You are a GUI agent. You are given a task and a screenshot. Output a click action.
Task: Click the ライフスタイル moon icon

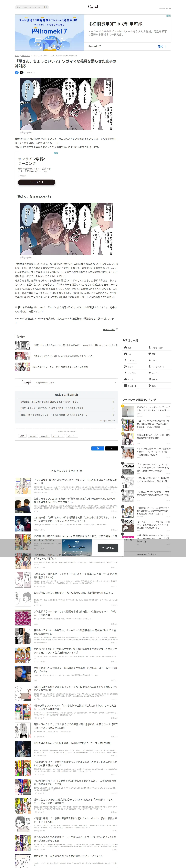pos(150,366)
